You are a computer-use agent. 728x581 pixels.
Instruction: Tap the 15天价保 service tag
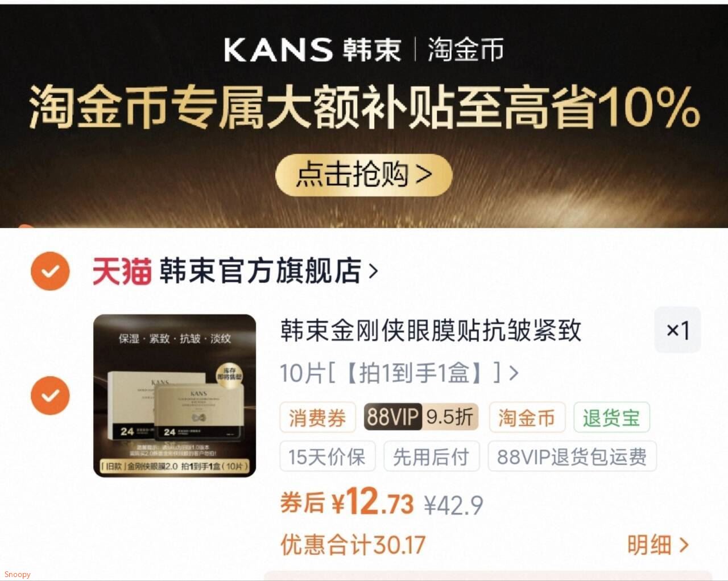328,456
